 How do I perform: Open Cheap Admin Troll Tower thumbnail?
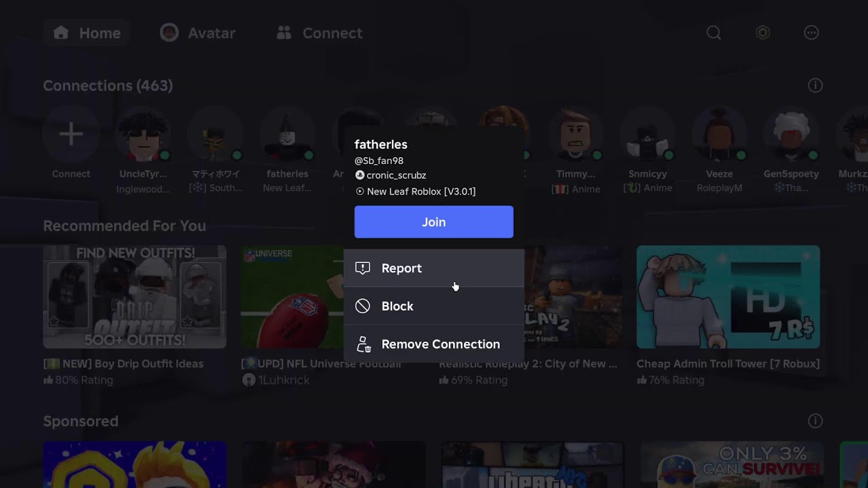pos(728,297)
